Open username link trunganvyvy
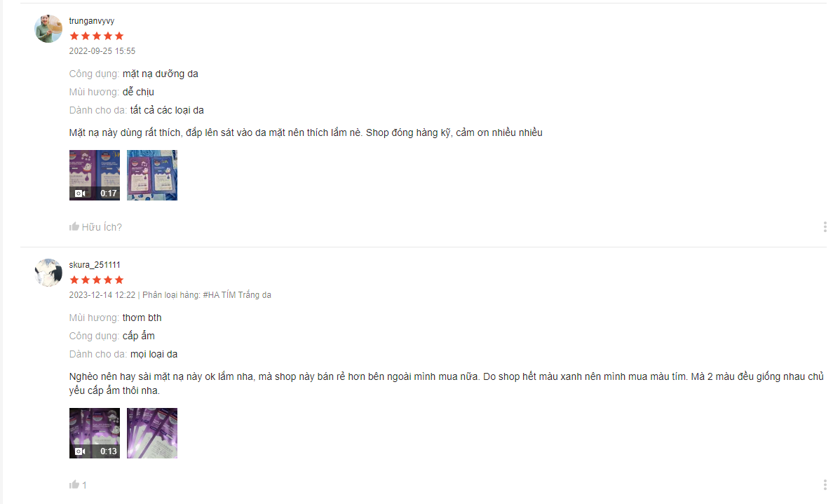 [x=92, y=21]
